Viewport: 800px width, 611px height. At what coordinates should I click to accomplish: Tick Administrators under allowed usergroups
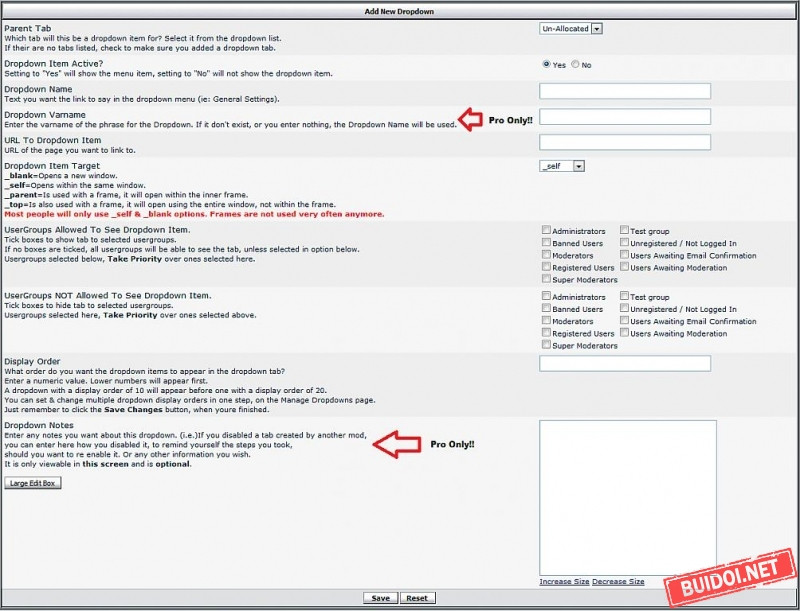pyautogui.click(x=546, y=230)
